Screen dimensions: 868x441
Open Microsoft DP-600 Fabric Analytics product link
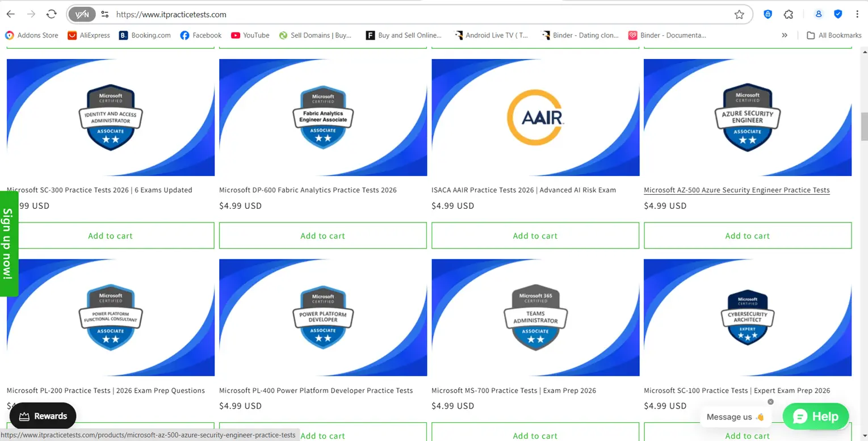pyautogui.click(x=308, y=190)
